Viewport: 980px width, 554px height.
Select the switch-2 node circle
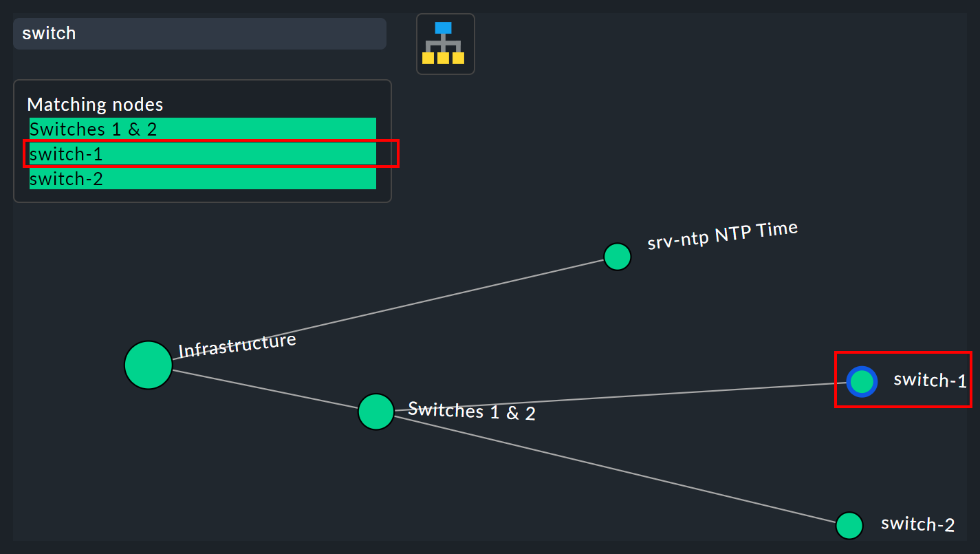(849, 525)
